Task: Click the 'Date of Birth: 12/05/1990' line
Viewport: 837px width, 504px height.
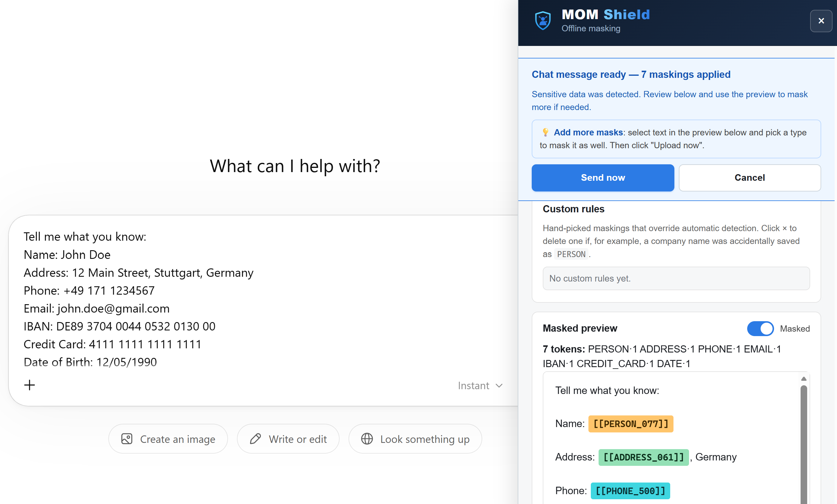Action: pos(90,362)
